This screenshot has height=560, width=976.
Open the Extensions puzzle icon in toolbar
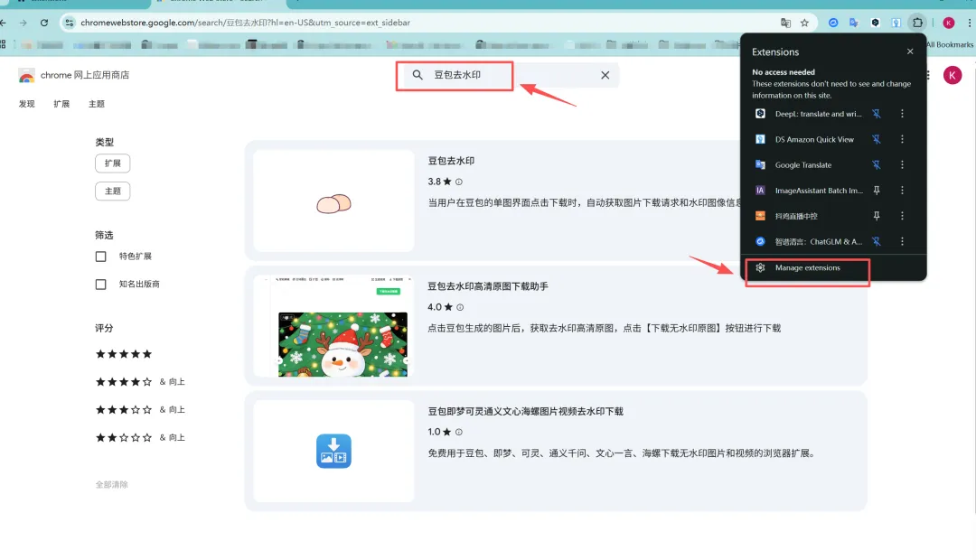(x=917, y=23)
